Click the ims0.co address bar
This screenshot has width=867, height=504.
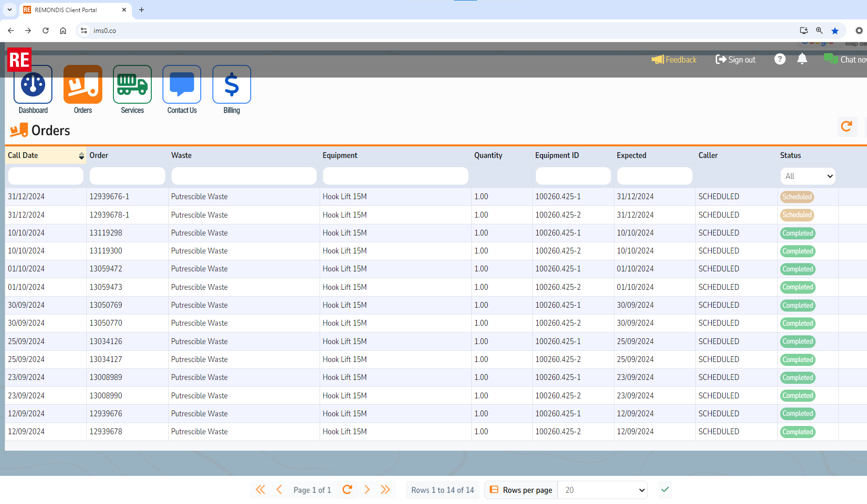click(436, 31)
